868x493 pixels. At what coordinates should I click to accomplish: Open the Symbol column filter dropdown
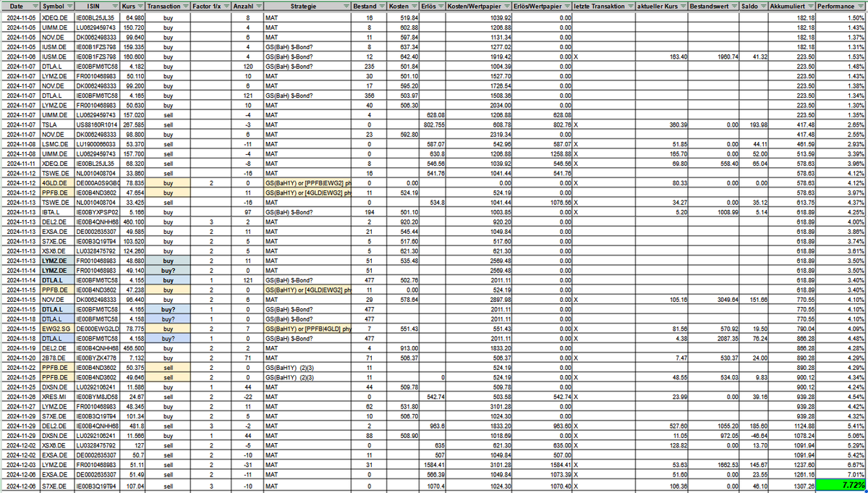tap(69, 5)
